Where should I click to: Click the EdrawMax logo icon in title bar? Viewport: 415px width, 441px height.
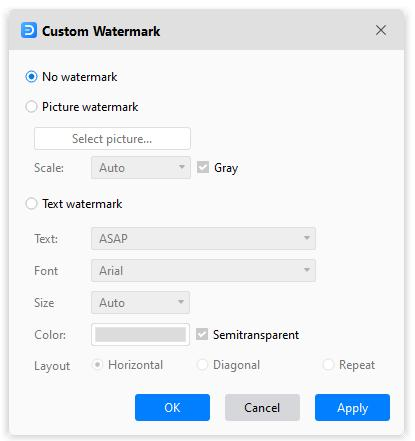(29, 31)
